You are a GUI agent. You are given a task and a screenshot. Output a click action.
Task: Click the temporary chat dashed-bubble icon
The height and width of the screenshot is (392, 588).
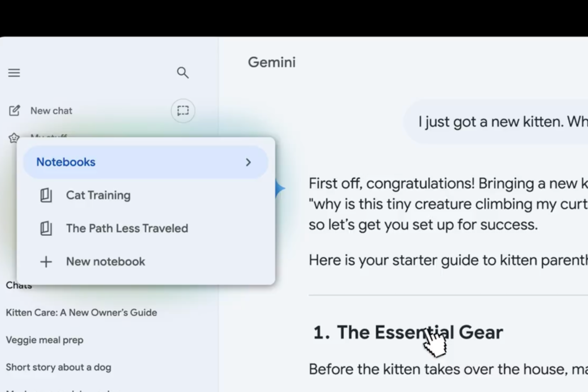(x=183, y=111)
